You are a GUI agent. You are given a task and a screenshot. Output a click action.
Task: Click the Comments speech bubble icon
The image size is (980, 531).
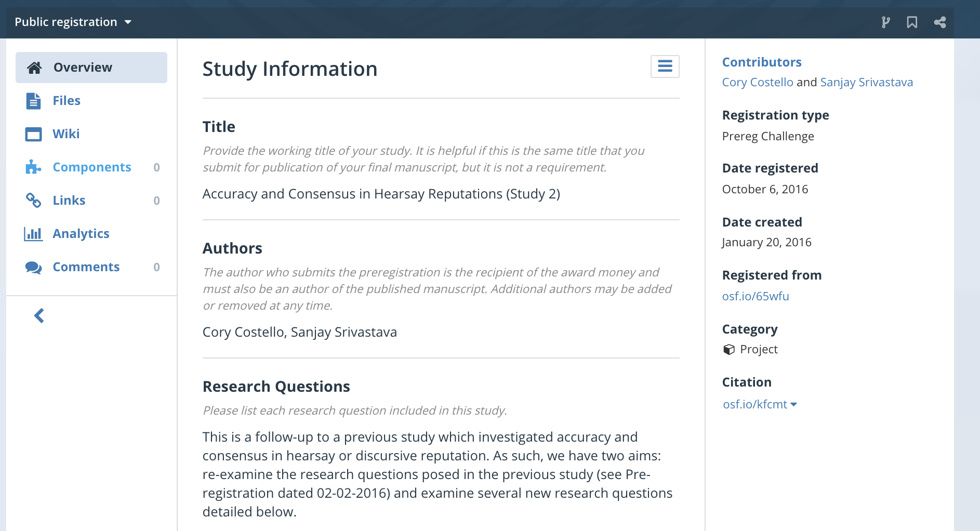33,267
